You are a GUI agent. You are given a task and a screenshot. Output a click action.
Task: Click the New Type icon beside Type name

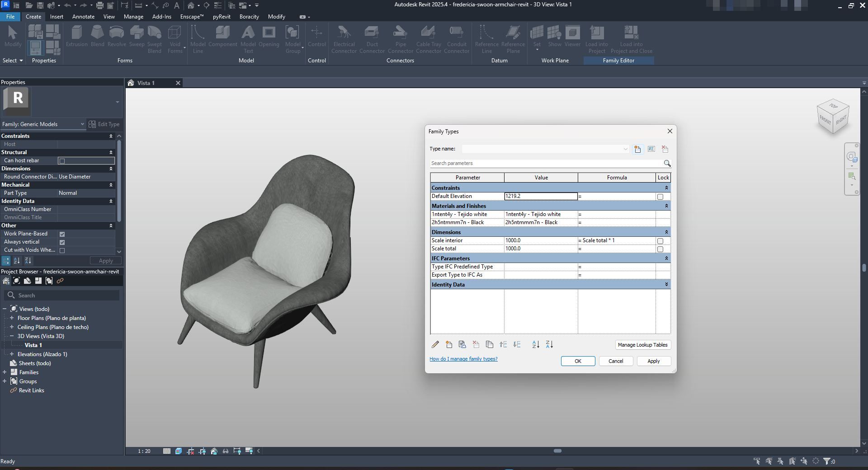[x=637, y=149]
